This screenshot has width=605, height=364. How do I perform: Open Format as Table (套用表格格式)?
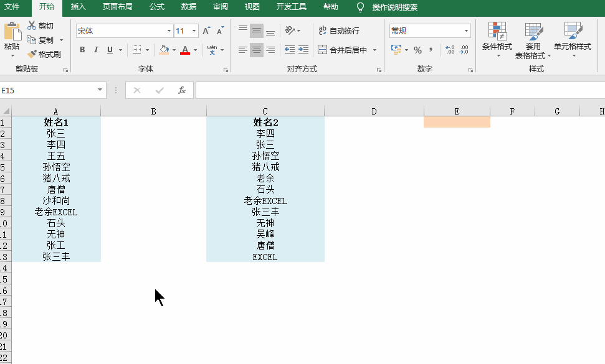pyautogui.click(x=533, y=40)
